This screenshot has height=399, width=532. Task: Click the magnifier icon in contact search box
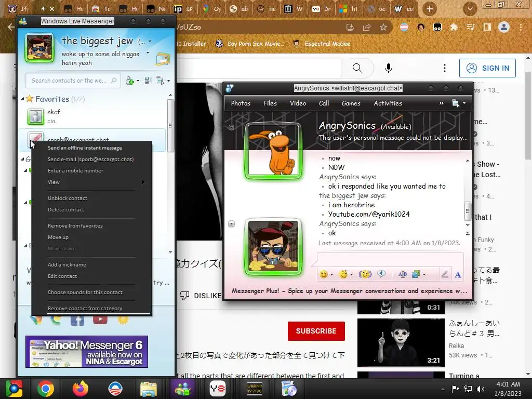[x=114, y=81]
